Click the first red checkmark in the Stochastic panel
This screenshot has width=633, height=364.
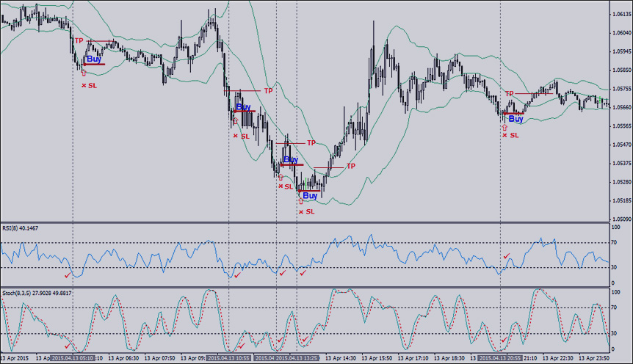(68, 345)
